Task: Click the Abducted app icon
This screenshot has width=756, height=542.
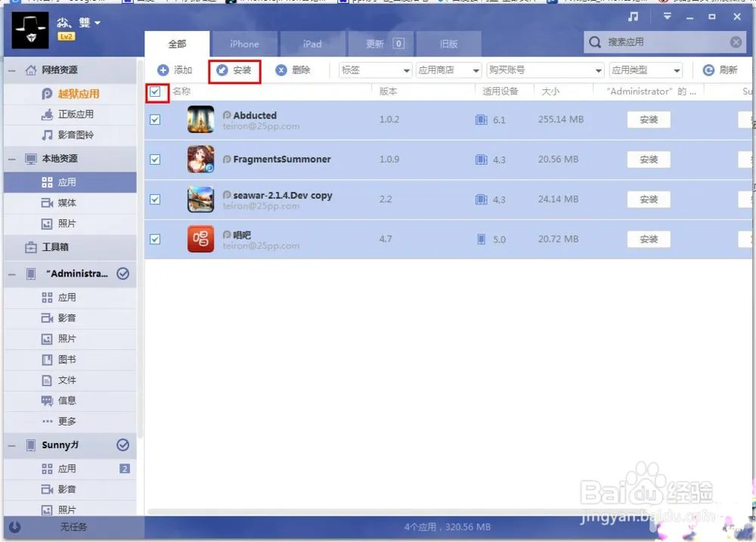Action: click(x=200, y=119)
